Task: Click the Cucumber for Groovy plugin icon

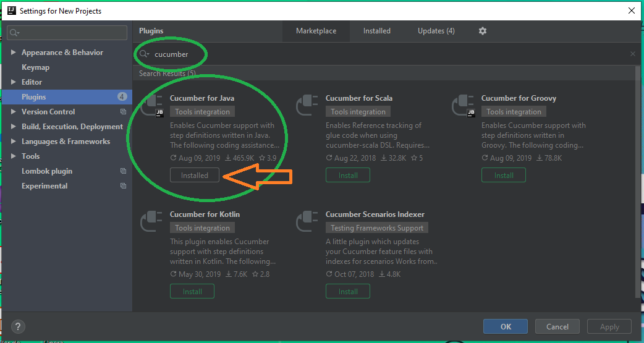Action: [464, 106]
